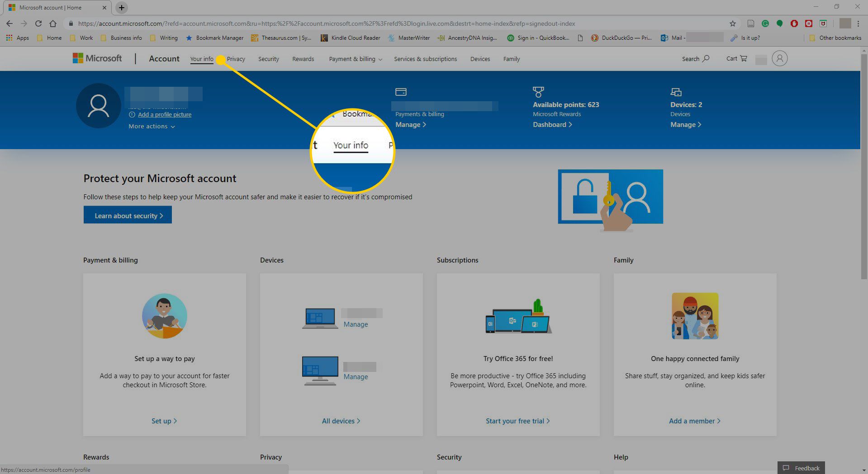Click the large profile picture placeholder
Screen dimensions: 868x474
coord(98,106)
